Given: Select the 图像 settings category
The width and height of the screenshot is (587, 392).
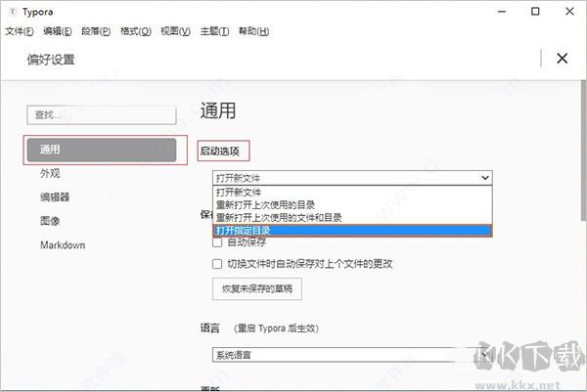Looking at the screenshot, I should pos(50,221).
